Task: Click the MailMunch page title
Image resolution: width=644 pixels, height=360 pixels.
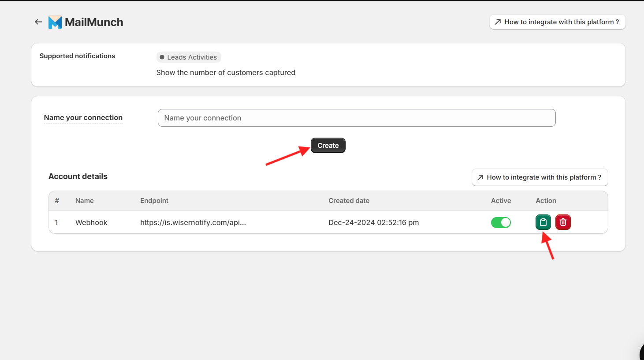Action: point(94,22)
